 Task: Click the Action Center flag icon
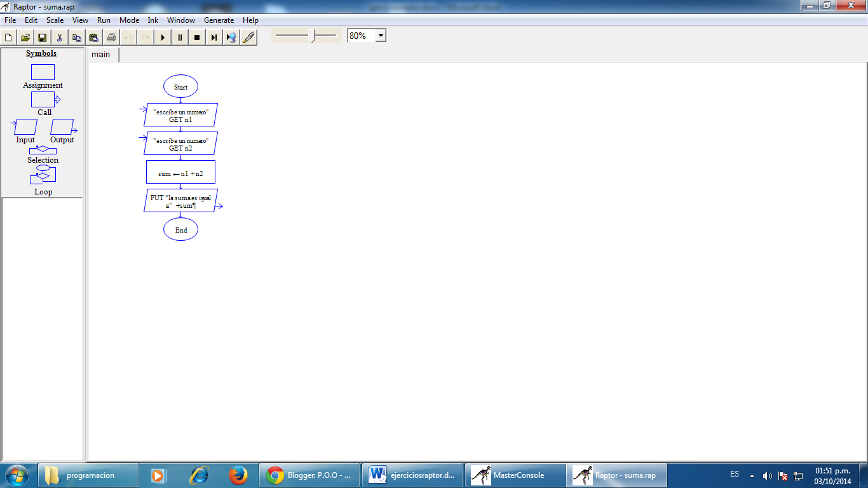783,475
